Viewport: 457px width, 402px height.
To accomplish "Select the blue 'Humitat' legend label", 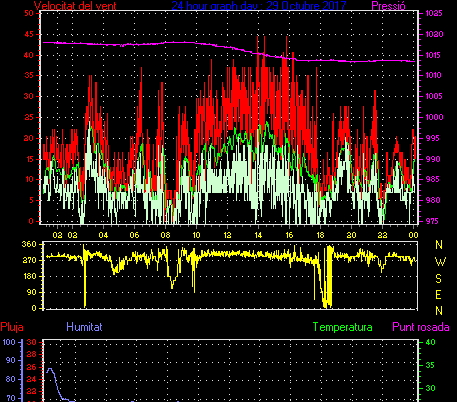I will click(84, 327).
